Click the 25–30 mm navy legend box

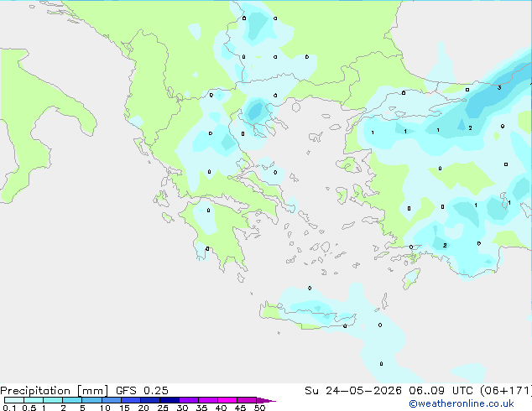[170, 400]
